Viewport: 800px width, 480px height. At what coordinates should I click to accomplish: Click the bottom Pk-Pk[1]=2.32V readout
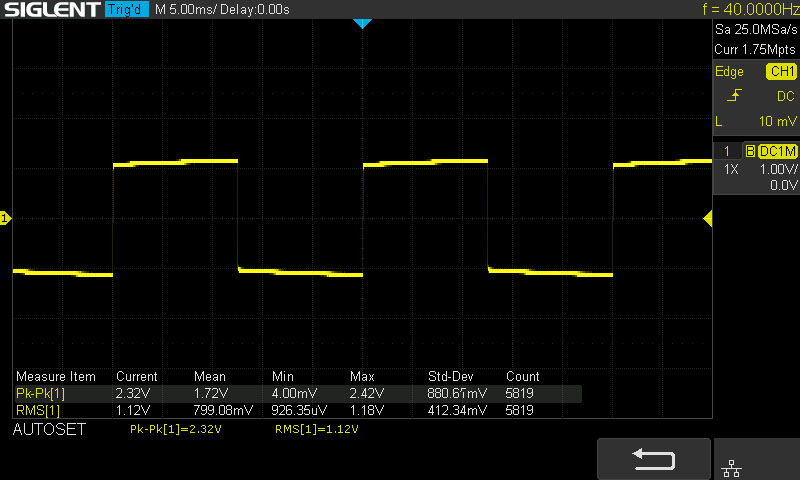(176, 430)
